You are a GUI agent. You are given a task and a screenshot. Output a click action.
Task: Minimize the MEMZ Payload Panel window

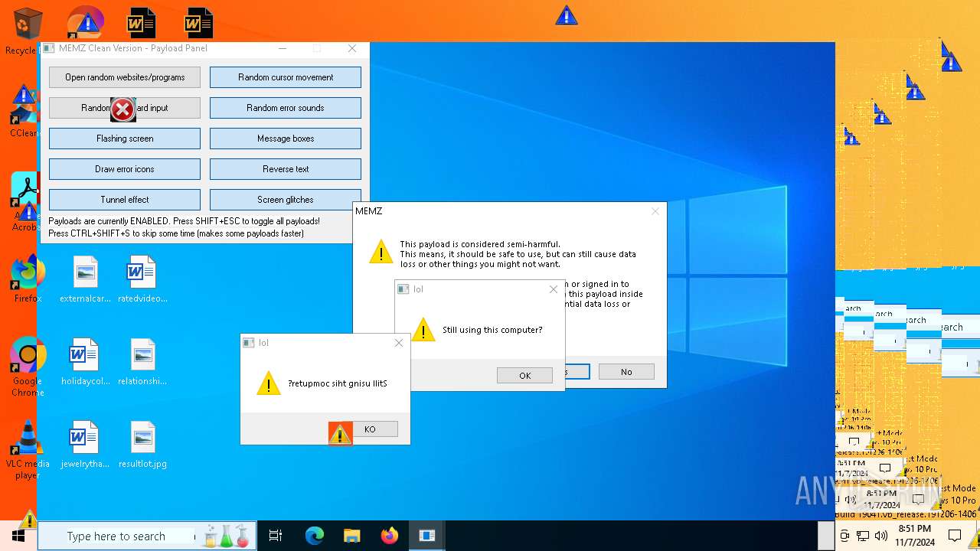pyautogui.click(x=283, y=48)
